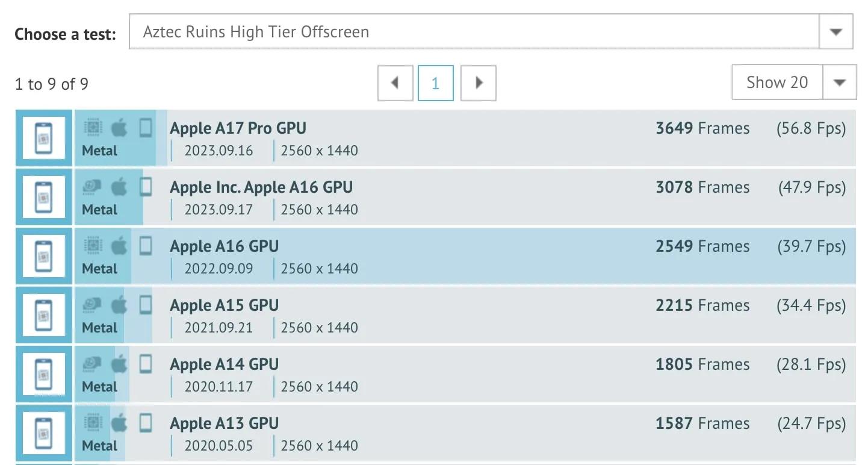Screen dimensions: 868x465
Task: Click the phone icon beside Apple A16 GPU 2022.09.09
Action: tap(145, 246)
